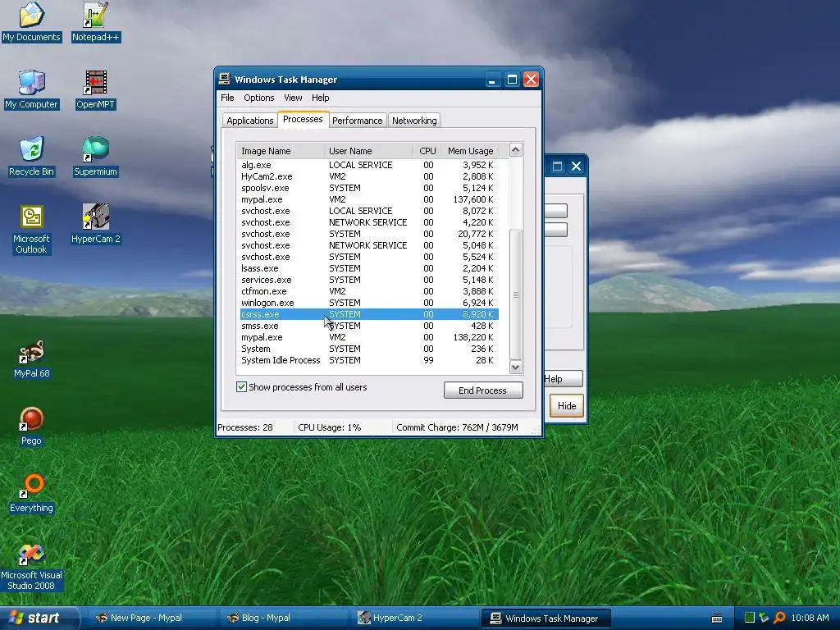Screen dimensions: 840x630
Task: Launch Supermium browser shortcut
Action: 96,157
